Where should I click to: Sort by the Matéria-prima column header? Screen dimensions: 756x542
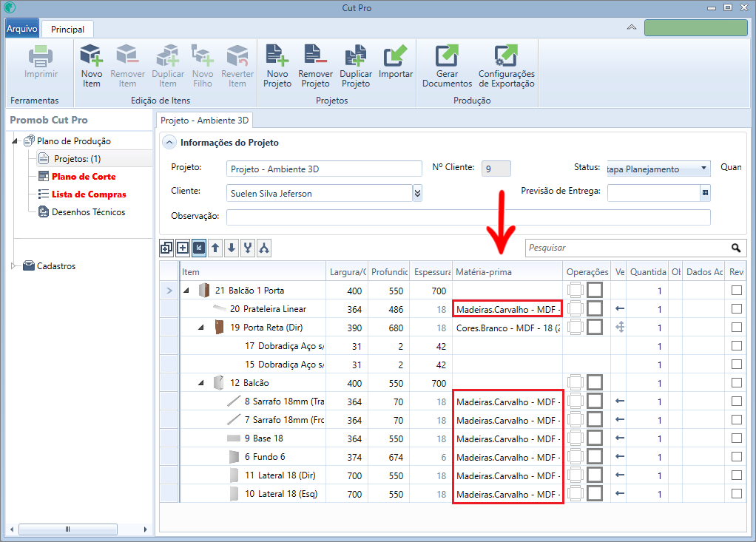(x=507, y=271)
